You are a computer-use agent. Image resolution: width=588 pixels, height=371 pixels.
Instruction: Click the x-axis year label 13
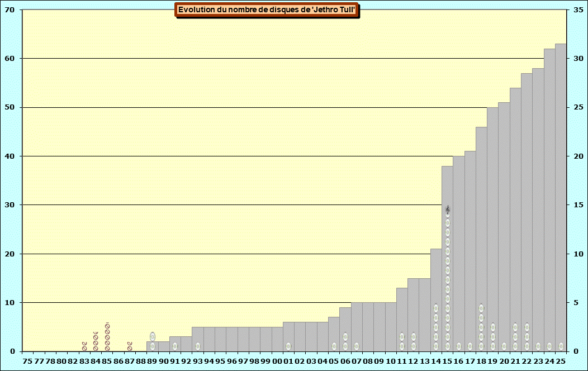(424, 362)
